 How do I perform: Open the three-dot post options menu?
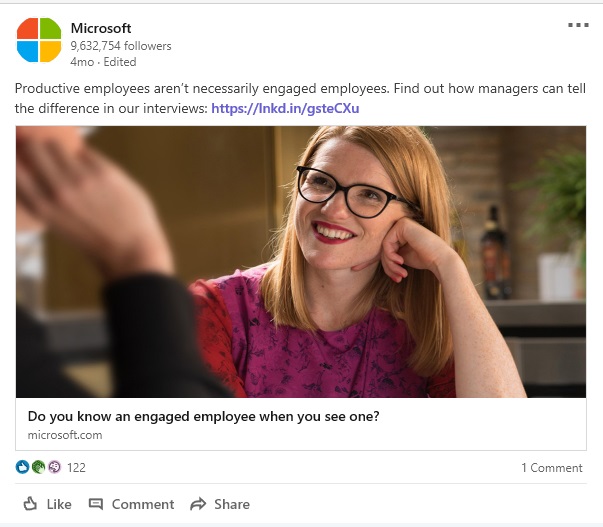tap(578, 25)
